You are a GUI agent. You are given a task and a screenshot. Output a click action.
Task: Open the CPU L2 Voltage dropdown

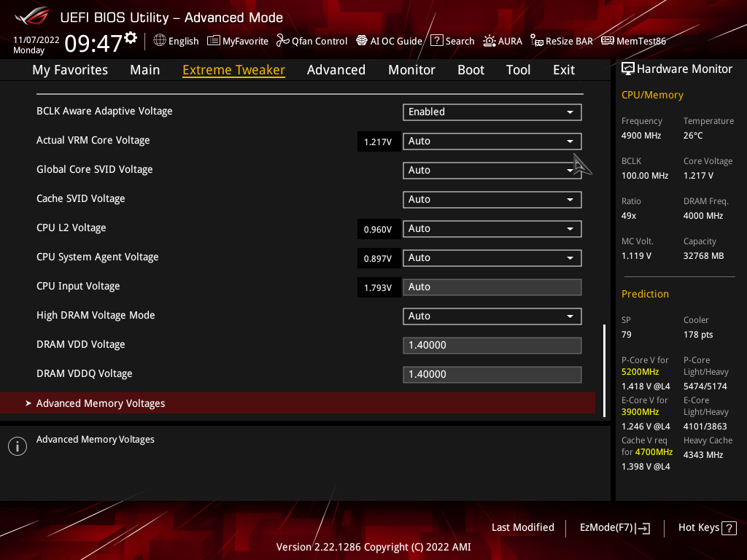(x=492, y=228)
